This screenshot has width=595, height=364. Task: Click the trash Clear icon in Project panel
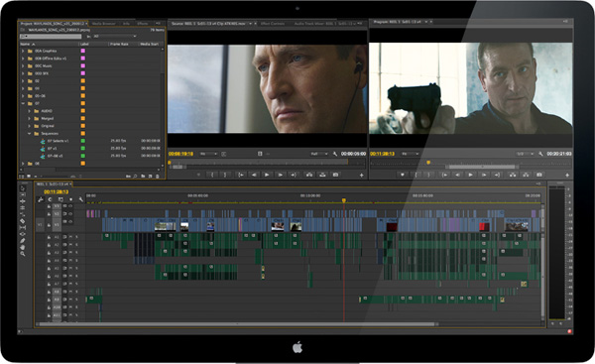tap(158, 177)
